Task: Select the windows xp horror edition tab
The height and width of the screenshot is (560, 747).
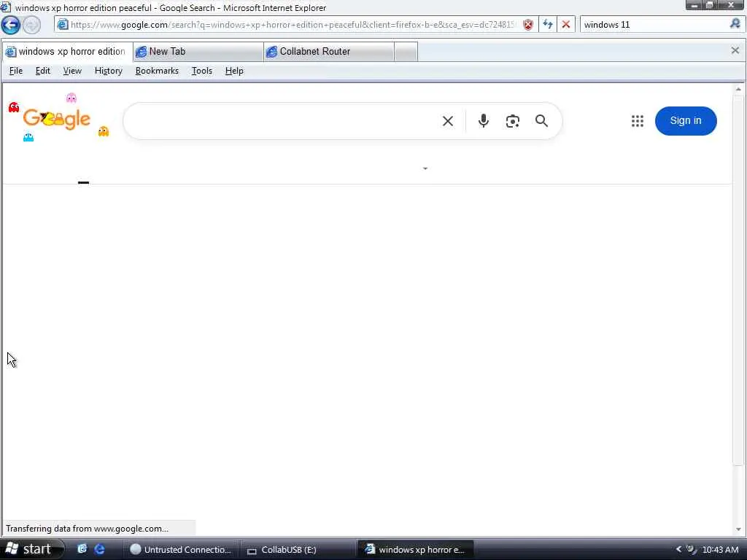Action: 67,52
